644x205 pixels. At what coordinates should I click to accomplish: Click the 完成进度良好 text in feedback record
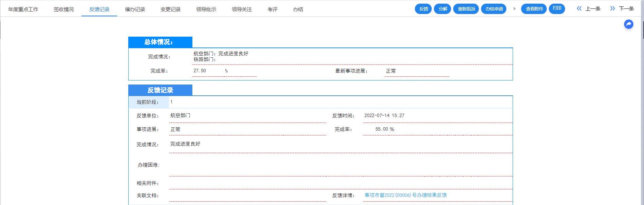(x=185, y=144)
